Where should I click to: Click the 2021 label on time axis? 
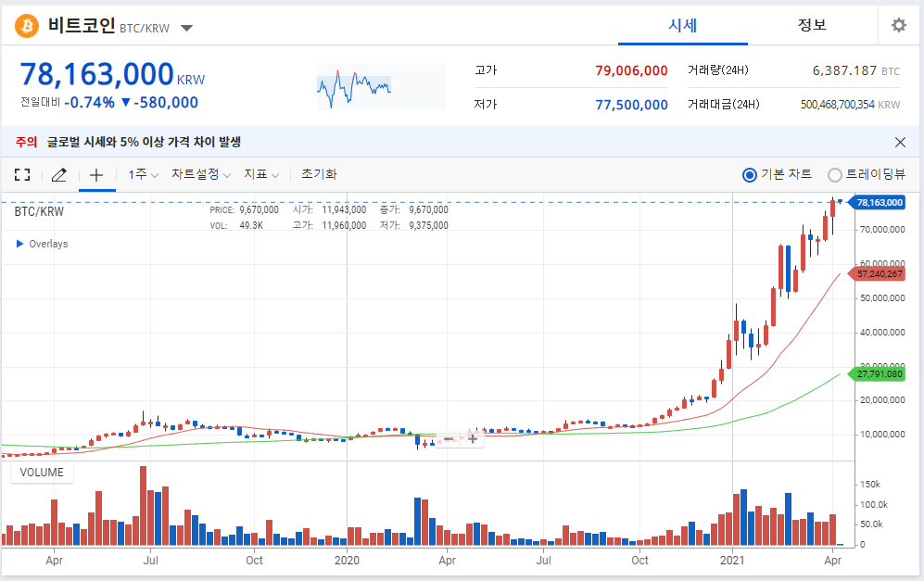coord(732,560)
